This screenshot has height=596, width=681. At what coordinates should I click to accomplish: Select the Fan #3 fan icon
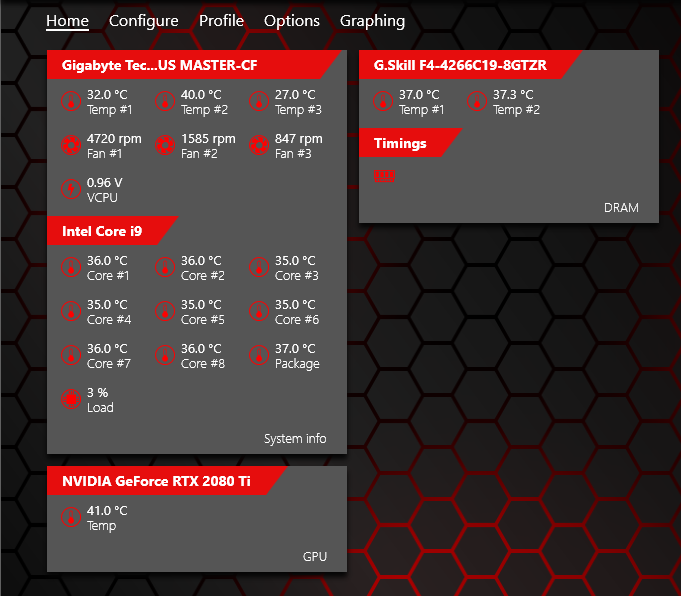tap(259, 145)
